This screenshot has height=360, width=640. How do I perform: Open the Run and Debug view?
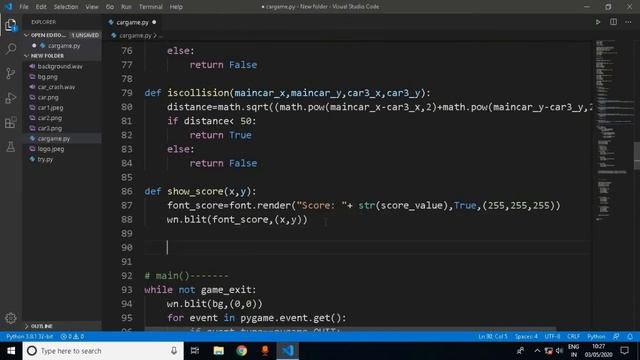[11, 98]
